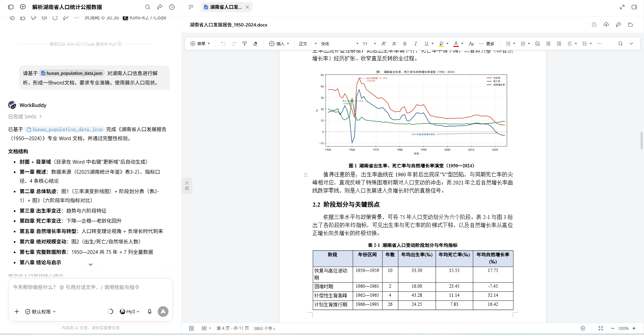Start a new chat conversation
644x335 pixels.
(23, 7)
